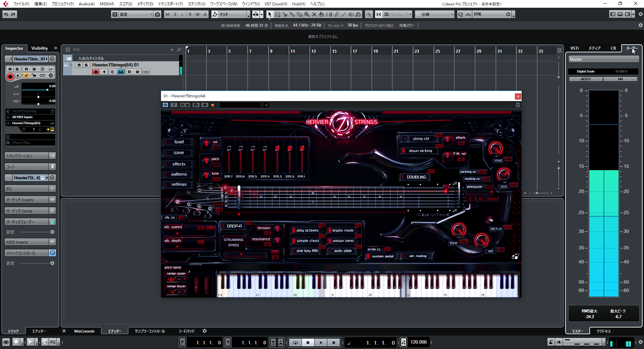Select the Play speaker tool

[351, 14]
